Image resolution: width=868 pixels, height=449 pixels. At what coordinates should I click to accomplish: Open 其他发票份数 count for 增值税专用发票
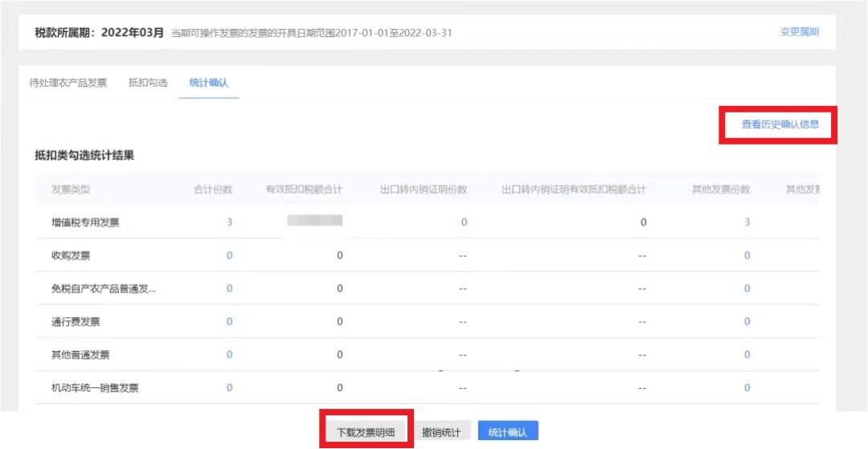pos(747,222)
